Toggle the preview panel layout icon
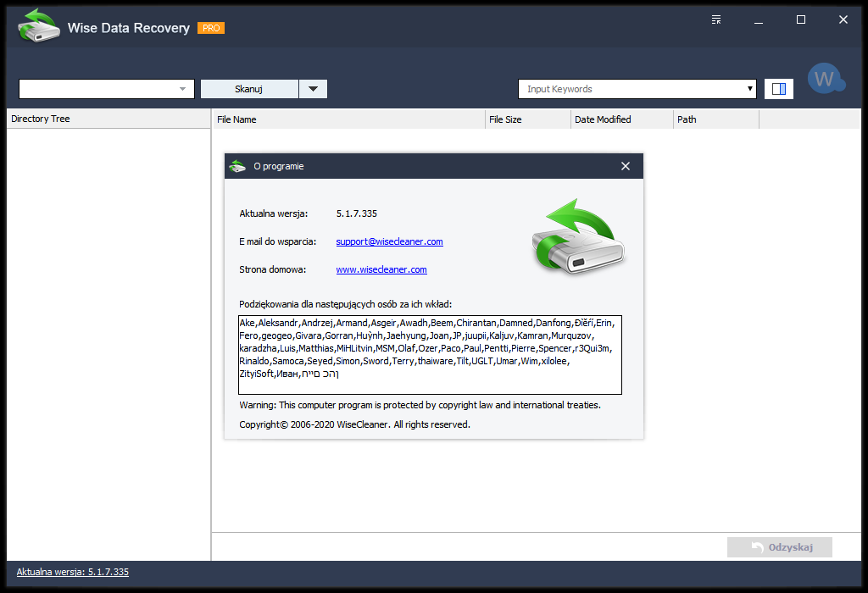This screenshot has width=868, height=593. coord(778,89)
